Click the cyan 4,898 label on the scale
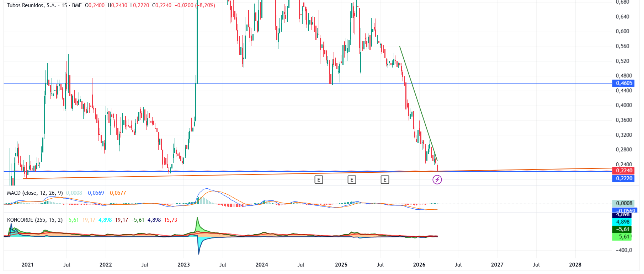The width and height of the screenshot is (644, 274). coord(622,222)
